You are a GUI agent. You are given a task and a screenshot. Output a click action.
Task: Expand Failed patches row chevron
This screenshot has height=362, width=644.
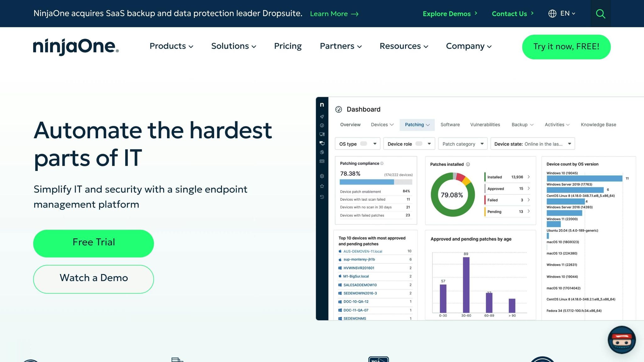[529, 200]
